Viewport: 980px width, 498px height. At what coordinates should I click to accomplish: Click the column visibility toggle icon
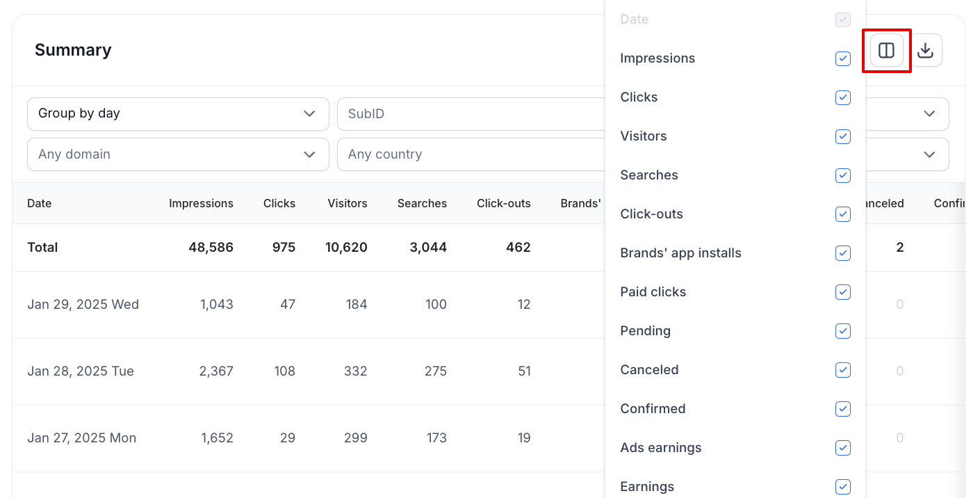click(886, 50)
